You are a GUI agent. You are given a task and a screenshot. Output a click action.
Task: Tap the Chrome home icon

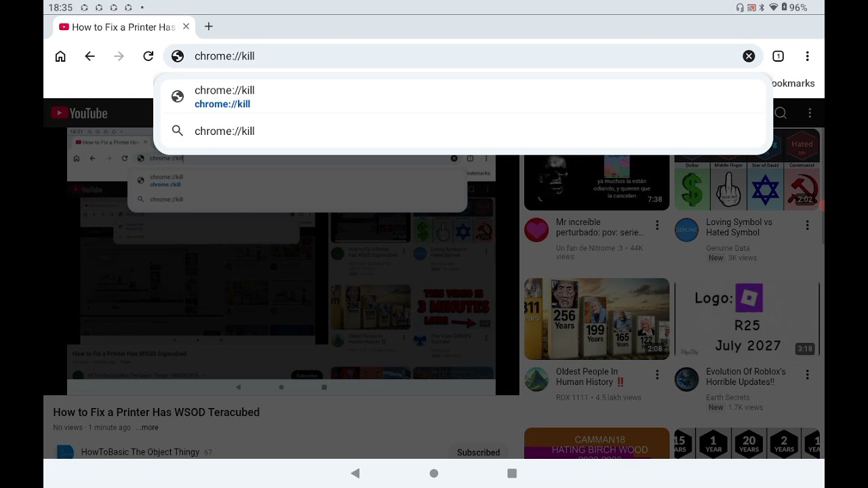click(x=60, y=56)
